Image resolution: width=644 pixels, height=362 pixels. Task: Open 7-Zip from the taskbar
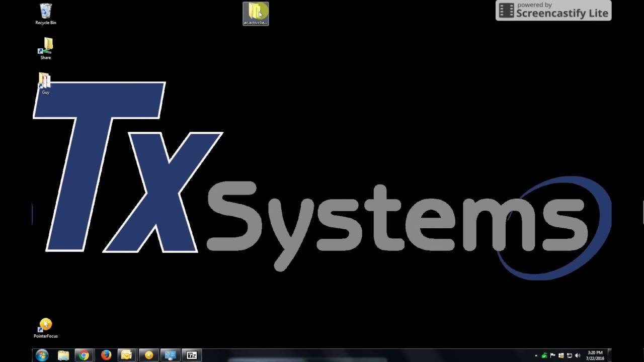[x=192, y=355]
